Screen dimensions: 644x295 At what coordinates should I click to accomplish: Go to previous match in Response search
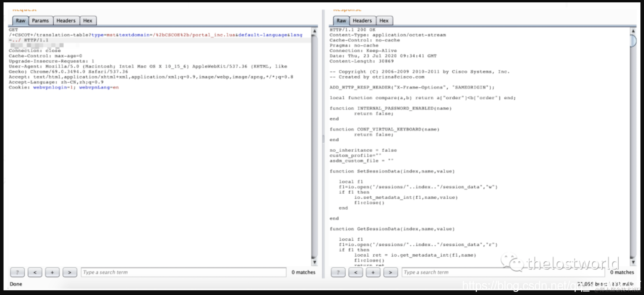point(356,272)
